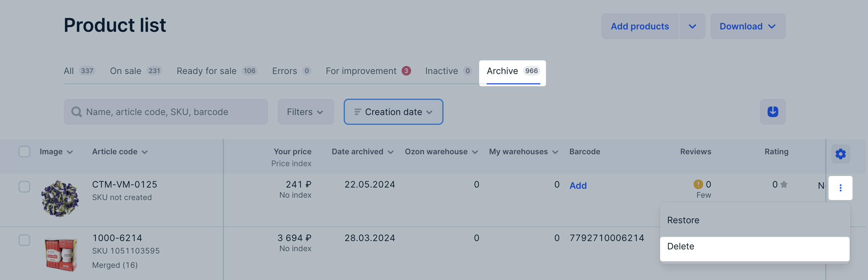Click the Add barcode link for CTM-VM-0125
This screenshot has height=280, width=868.
pyautogui.click(x=578, y=185)
